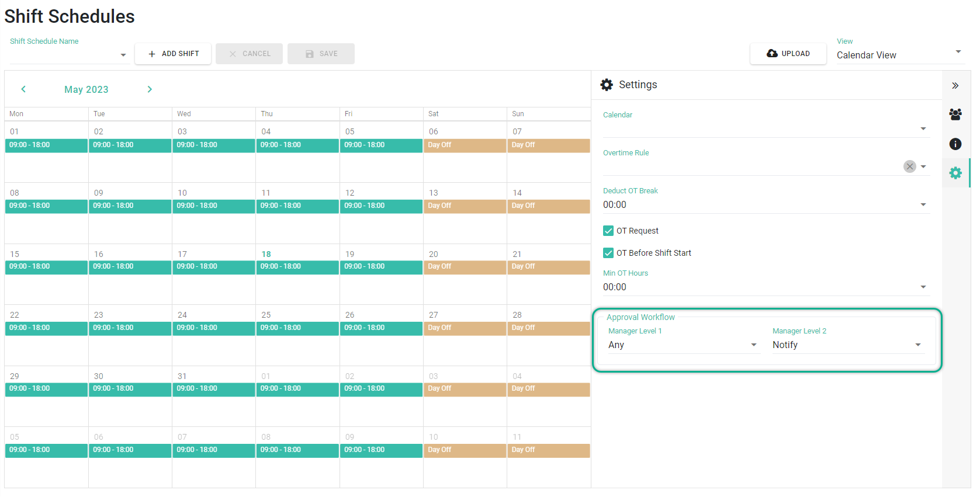Open Min OT Hours dropdown
This screenshot has width=980, height=497.
click(766, 287)
